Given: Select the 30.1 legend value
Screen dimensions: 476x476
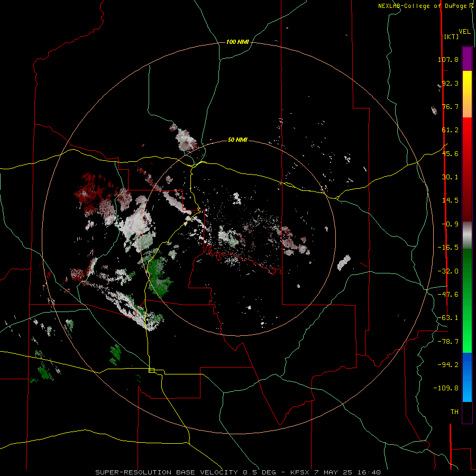Looking at the screenshot, I should point(450,177).
